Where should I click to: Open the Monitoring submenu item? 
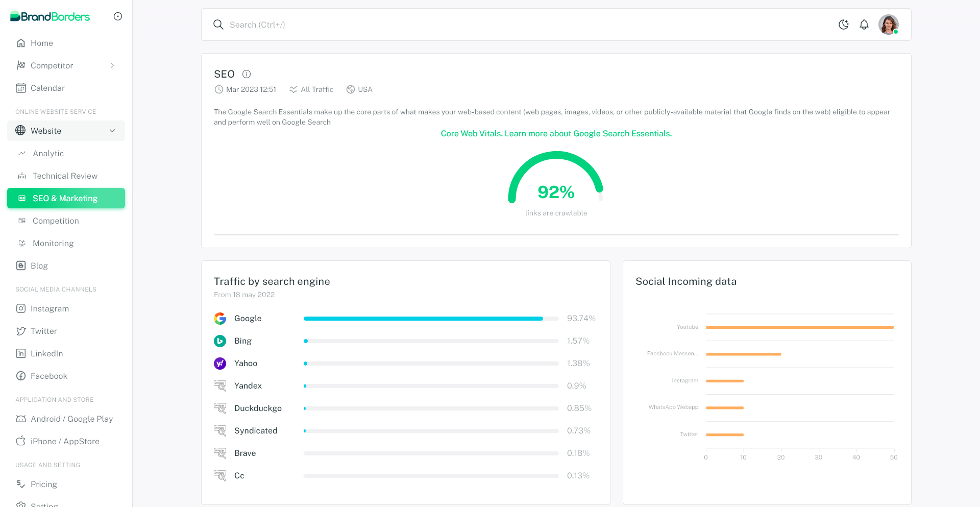coord(66,243)
